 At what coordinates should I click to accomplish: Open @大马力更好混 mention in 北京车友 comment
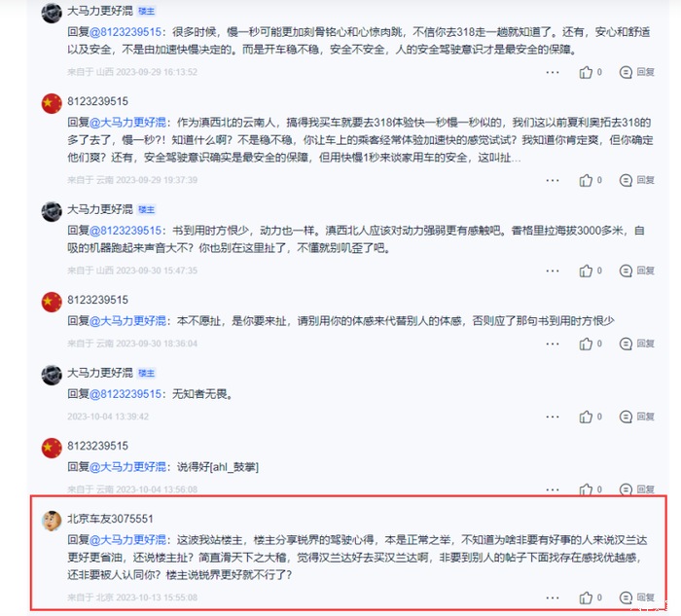tap(127, 540)
